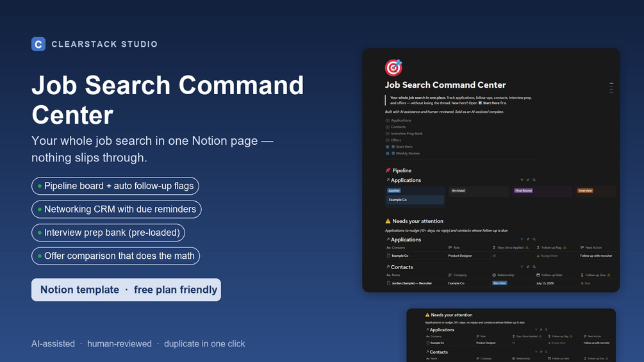644x362 pixels.
Task: Click blue filter icon of Contacts table, large preview
Action: tap(522, 267)
